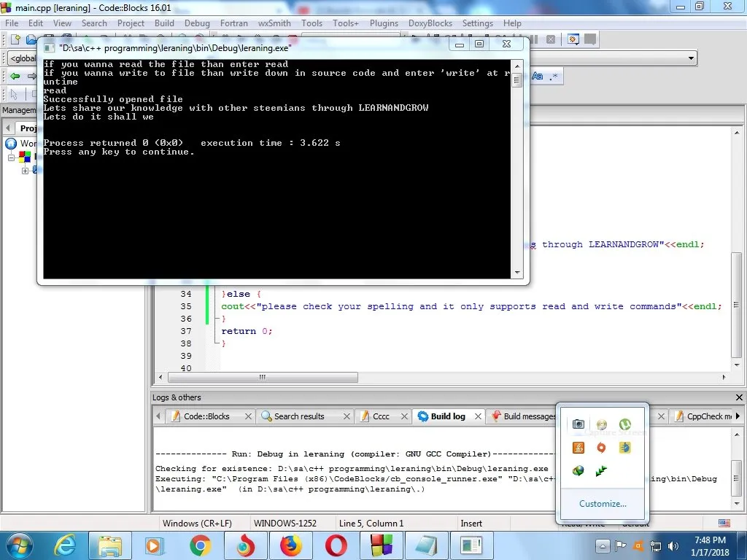Click the Action Center flag tray icon
This screenshot has height=560, width=747.
pyautogui.click(x=620, y=545)
